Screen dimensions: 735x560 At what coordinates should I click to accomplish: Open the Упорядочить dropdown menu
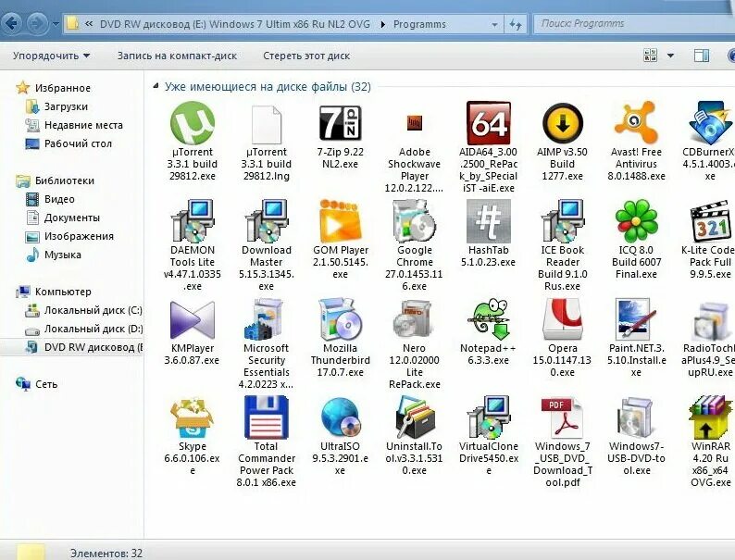click(51, 56)
